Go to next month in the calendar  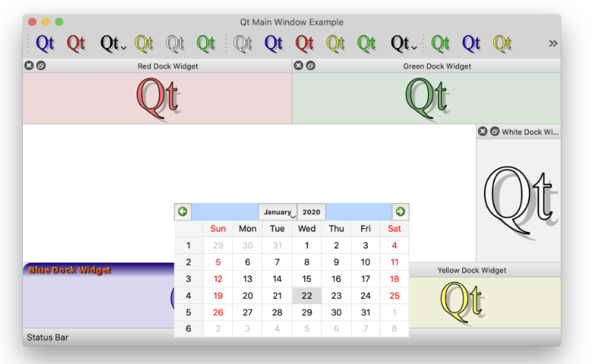(400, 211)
